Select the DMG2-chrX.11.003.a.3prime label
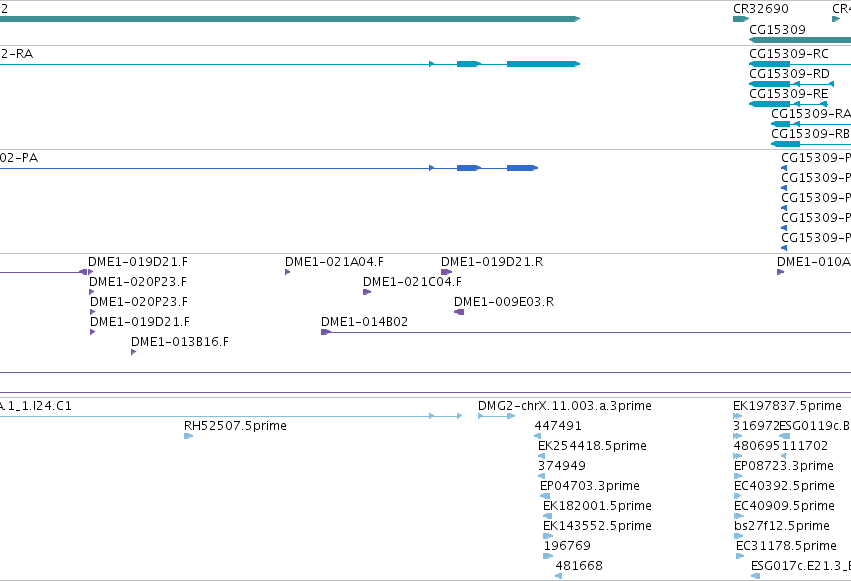The height and width of the screenshot is (581, 851). coord(565,406)
